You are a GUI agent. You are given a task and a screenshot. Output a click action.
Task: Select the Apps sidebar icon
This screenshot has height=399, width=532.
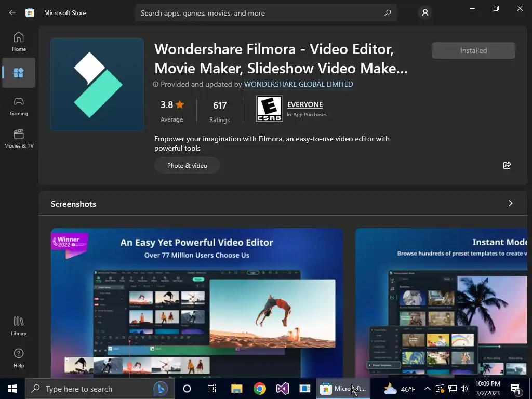pos(19,73)
